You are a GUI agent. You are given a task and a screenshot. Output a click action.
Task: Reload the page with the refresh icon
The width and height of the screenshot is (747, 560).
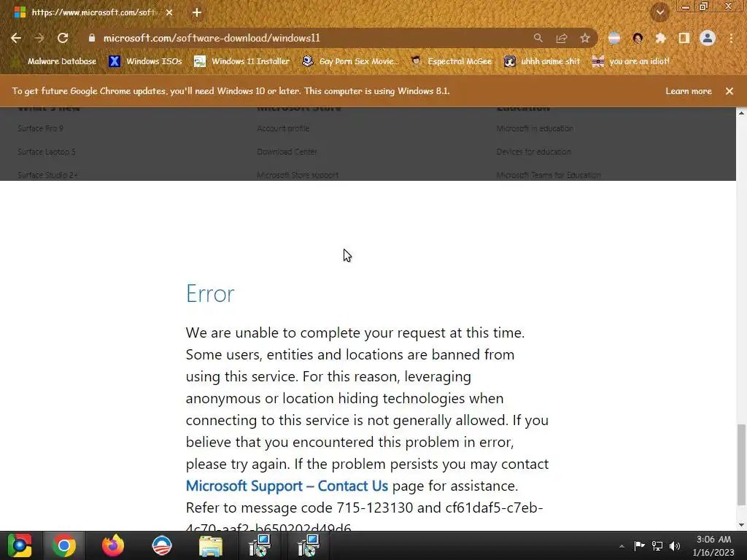pyautogui.click(x=63, y=38)
